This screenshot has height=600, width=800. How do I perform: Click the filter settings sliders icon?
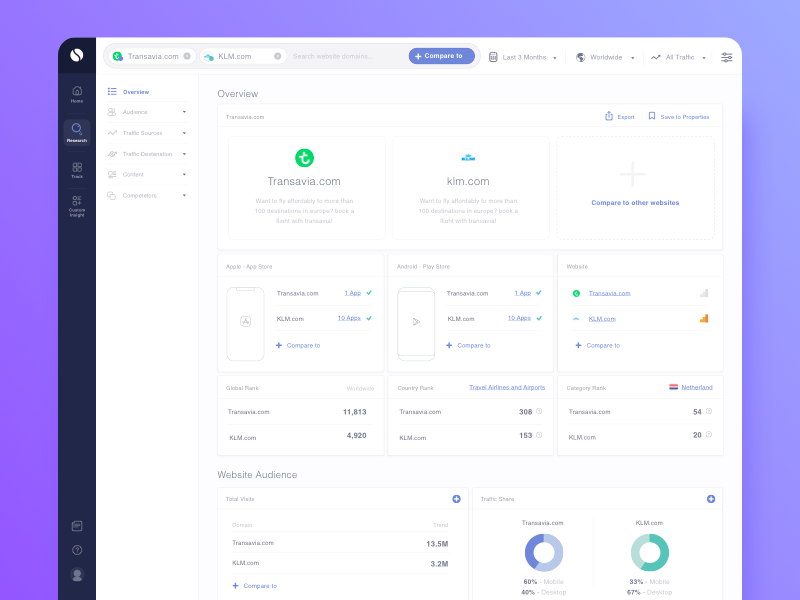point(727,57)
